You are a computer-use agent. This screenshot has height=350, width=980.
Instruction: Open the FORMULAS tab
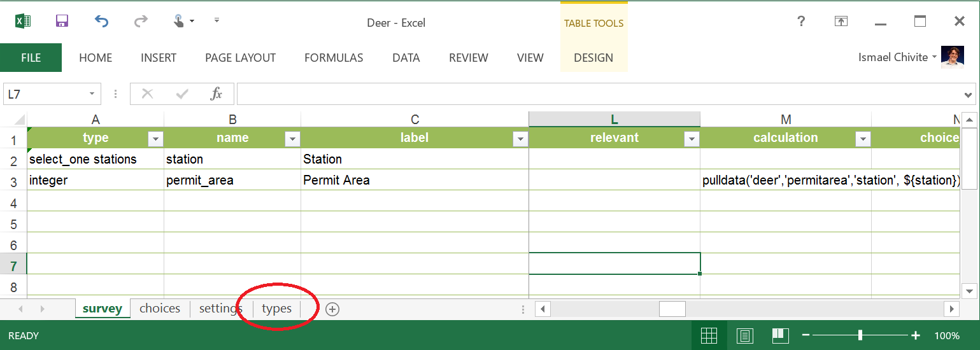[334, 57]
